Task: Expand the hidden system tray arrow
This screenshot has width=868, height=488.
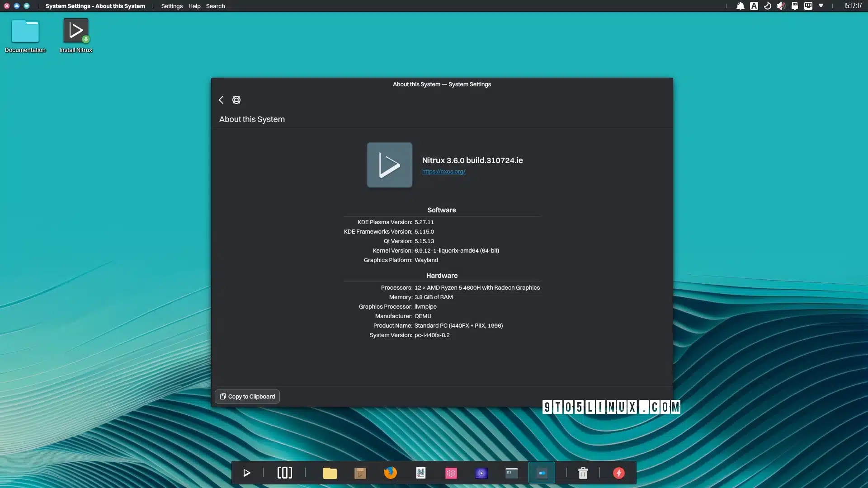Action: 821,6
